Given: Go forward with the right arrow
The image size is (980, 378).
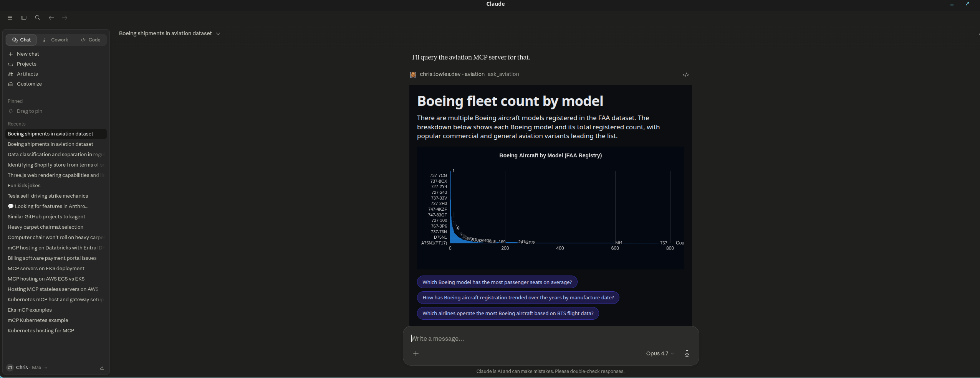Looking at the screenshot, I should click(x=65, y=18).
